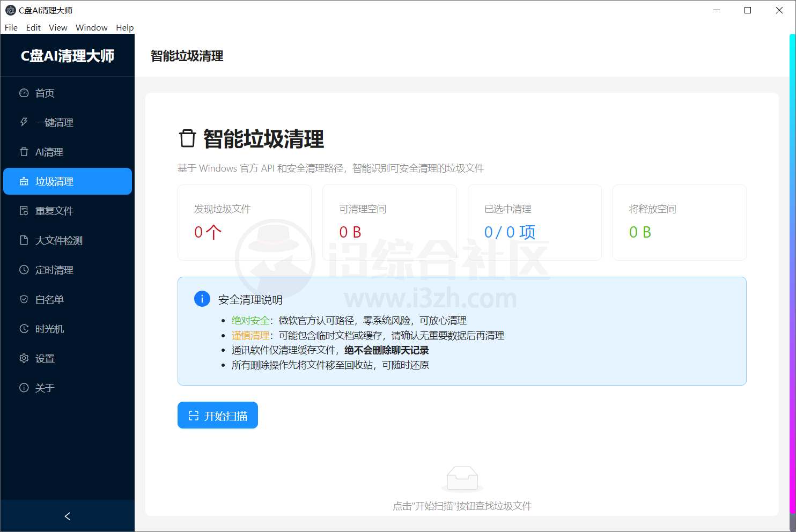Click the blue info icon in safety notice
The image size is (796, 532).
click(x=202, y=299)
